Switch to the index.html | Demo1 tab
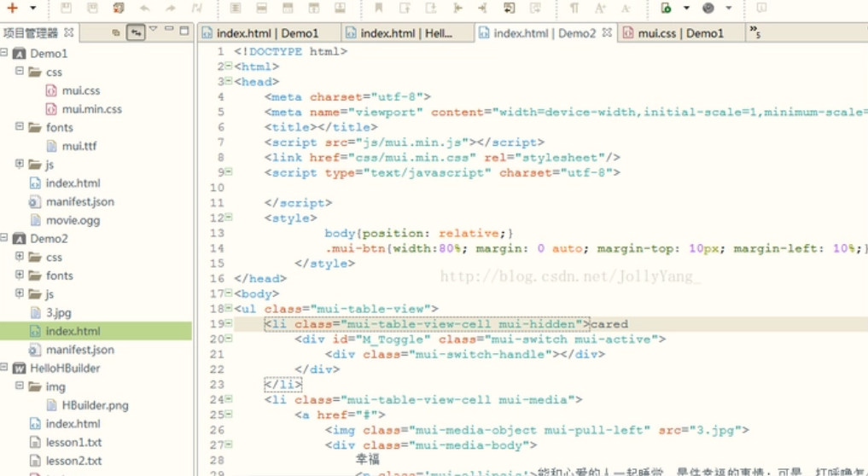Image resolution: width=868 pixels, height=476 pixels. [x=259, y=33]
